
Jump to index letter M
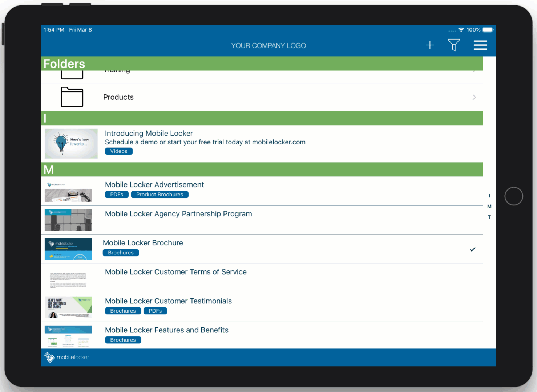(x=489, y=206)
